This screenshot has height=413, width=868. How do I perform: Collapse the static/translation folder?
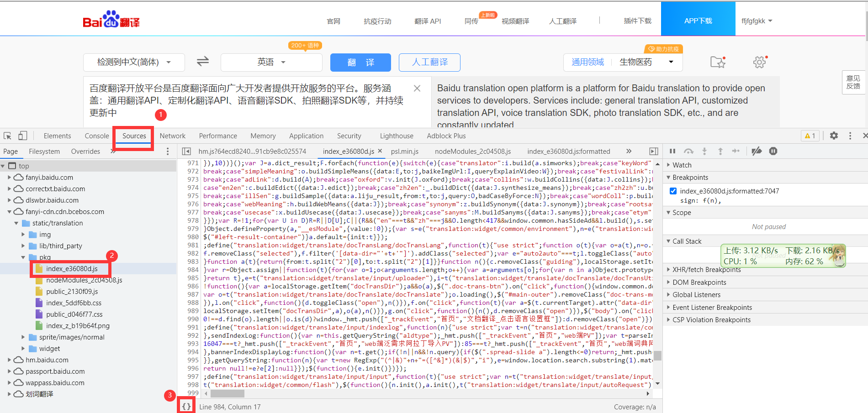(16, 223)
